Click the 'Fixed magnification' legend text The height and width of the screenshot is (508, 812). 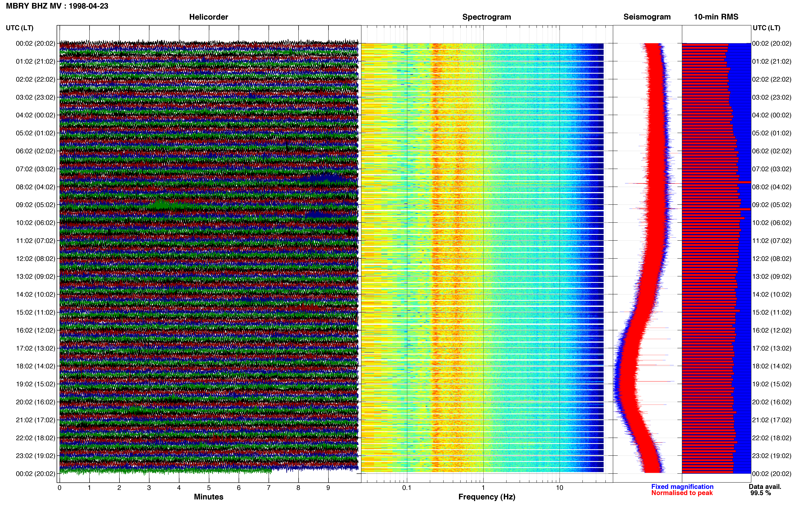[682, 486]
